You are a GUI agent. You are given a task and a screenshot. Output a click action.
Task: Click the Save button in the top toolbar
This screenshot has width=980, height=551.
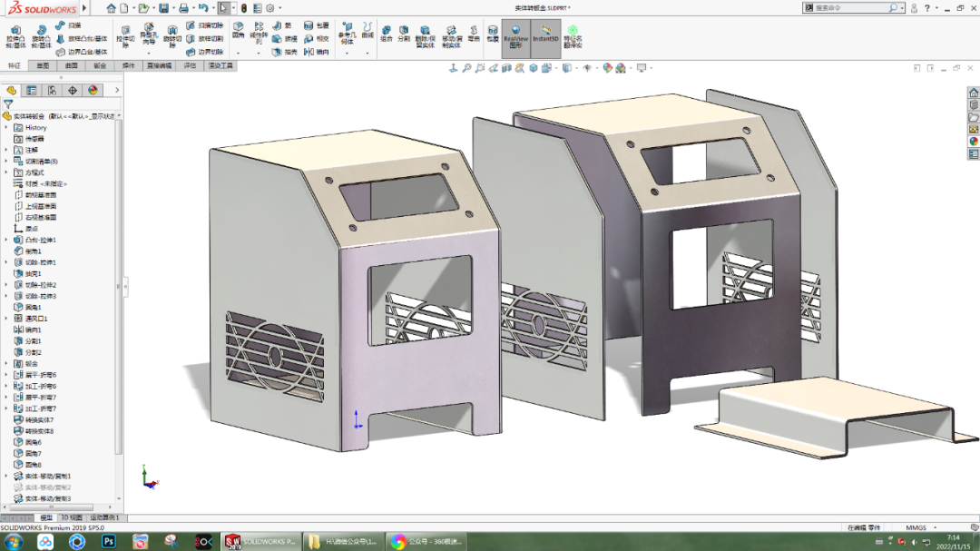pyautogui.click(x=164, y=7)
